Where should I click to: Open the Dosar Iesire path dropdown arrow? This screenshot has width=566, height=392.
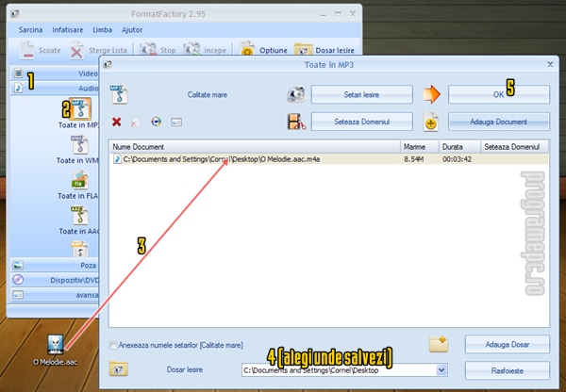tap(441, 370)
